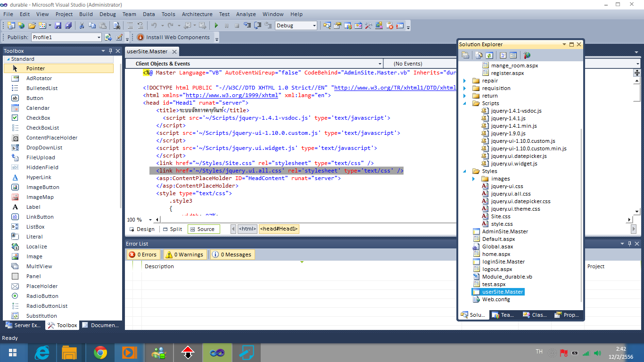The width and height of the screenshot is (644, 362).
Task: Expand the requisition folder
Action: pos(465,88)
